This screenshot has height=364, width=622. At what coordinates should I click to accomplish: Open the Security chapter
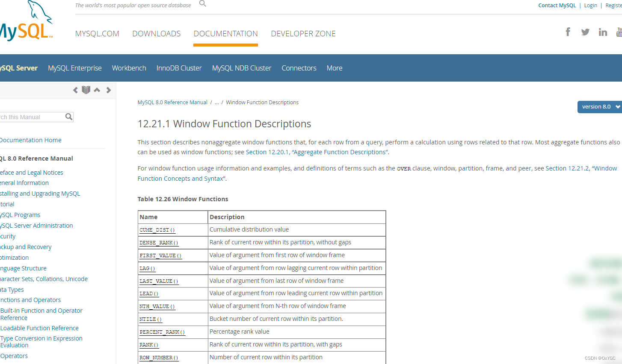coord(8,236)
